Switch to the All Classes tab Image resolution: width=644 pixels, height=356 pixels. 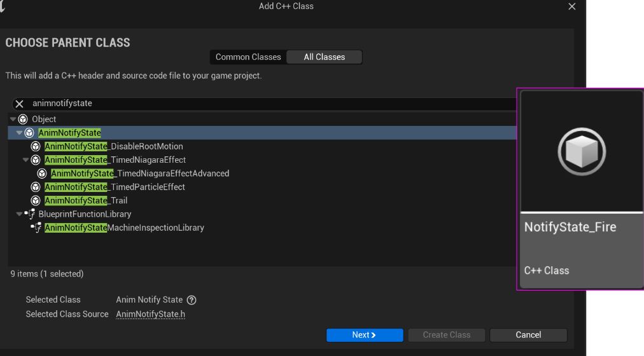tap(324, 57)
